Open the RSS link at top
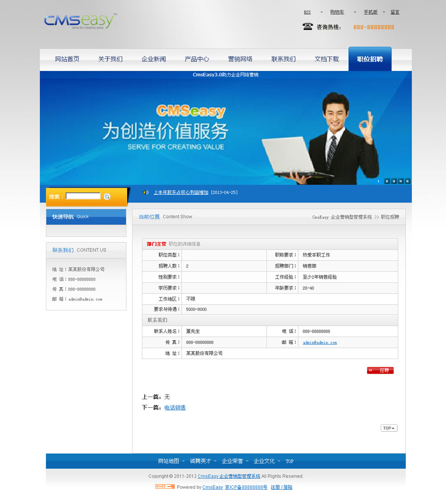The width and height of the screenshot is (446, 504). [x=307, y=12]
